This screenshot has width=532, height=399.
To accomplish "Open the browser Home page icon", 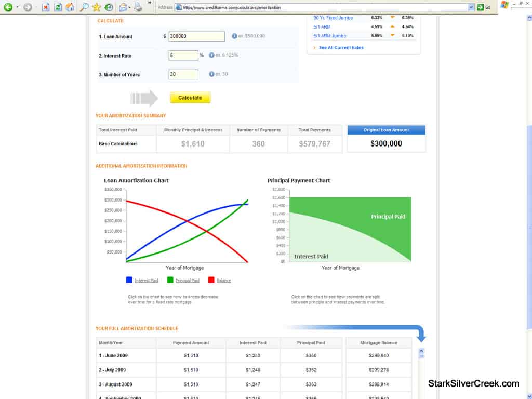I will 69,7.
